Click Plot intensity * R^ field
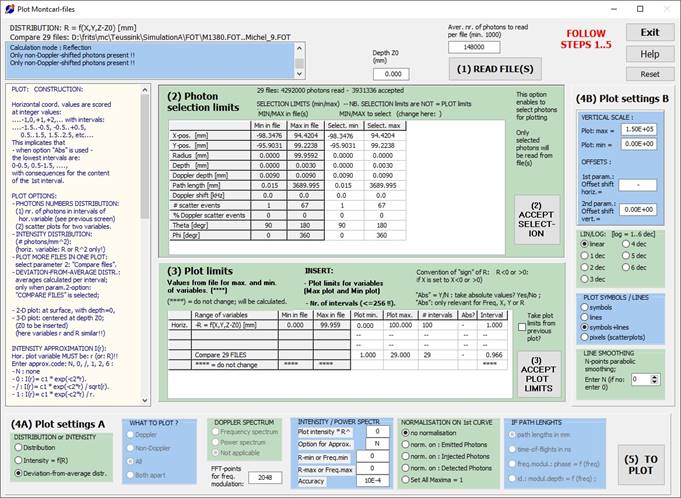Image resolution: width=681 pixels, height=498 pixels. 377,432
